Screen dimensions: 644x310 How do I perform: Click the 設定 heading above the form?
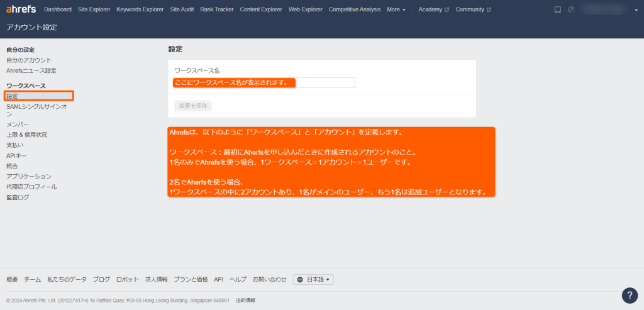tap(175, 49)
